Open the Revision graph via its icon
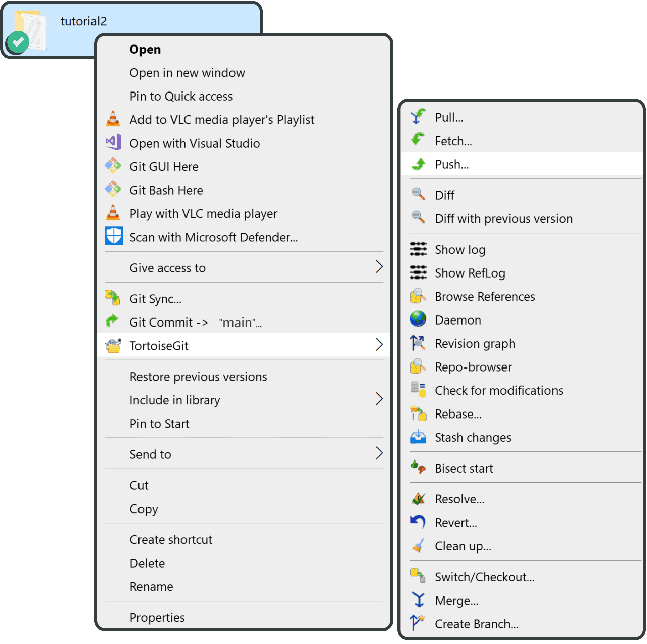 418,343
